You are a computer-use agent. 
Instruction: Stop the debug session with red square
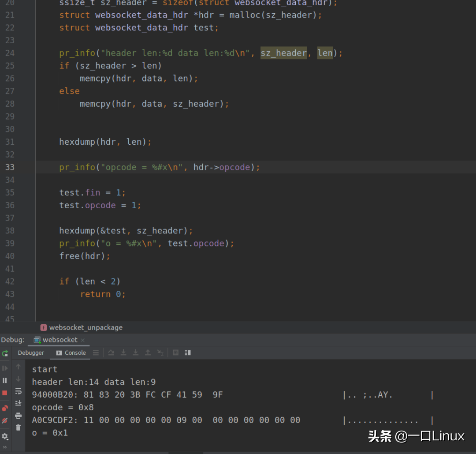[x=5, y=393]
